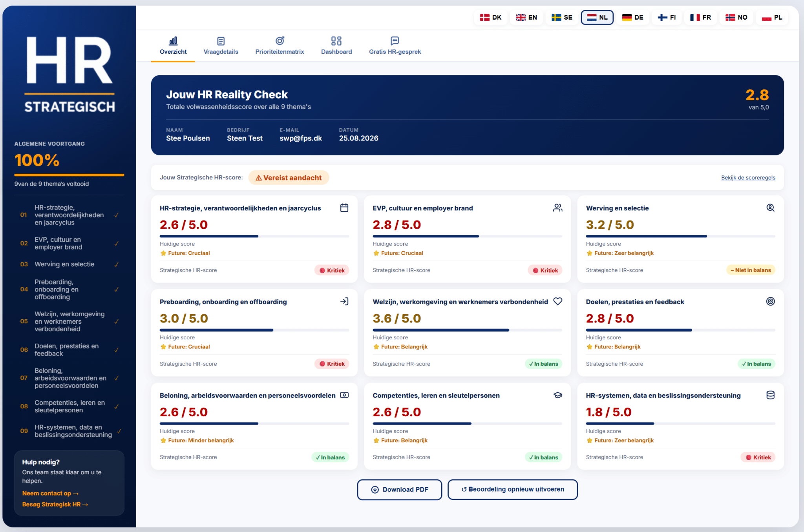This screenshot has width=804, height=532.
Task: Choose the PL Polish language flag
Action: [772, 17]
